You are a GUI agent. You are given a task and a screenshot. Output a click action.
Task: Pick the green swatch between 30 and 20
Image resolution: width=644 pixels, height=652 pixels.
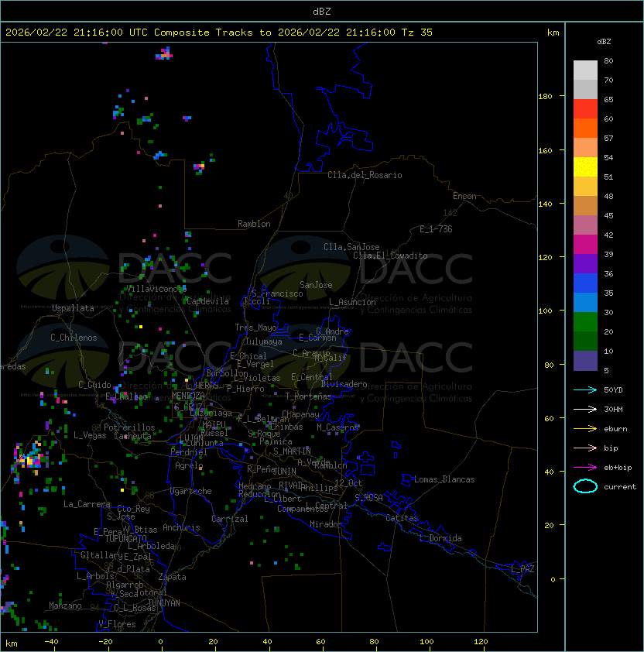[585, 322]
